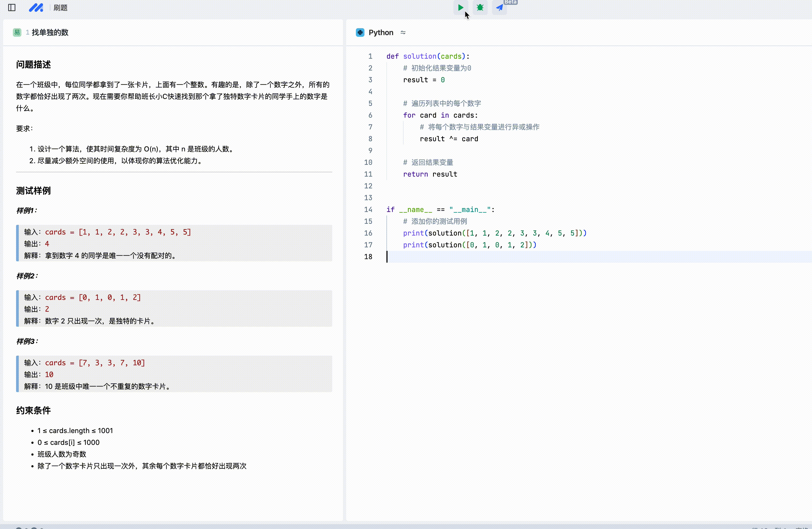Viewport: 812px width, 529px height.
Task: Place cursor on 'return result' line
Action: [x=430, y=174]
